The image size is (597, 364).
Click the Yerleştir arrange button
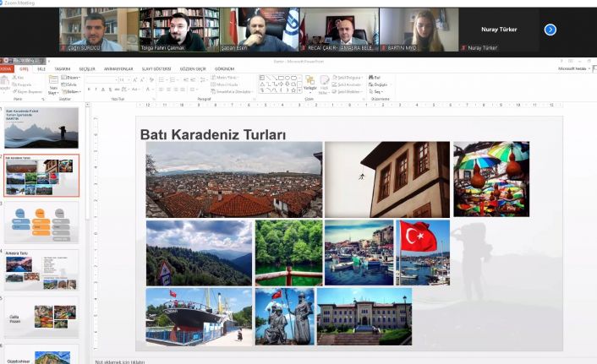pyautogui.click(x=310, y=84)
